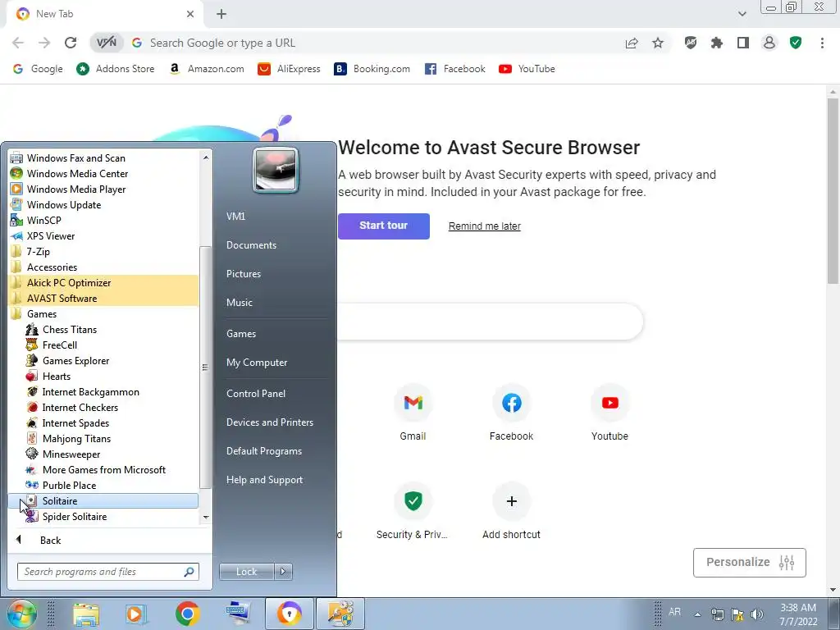Open the AliExpress bookmark
The image size is (840, 630).
[289, 69]
